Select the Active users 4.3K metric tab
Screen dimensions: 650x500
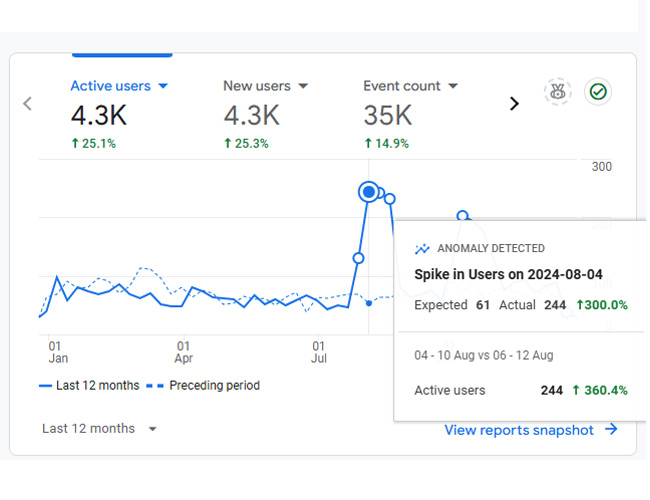pyautogui.click(x=111, y=112)
